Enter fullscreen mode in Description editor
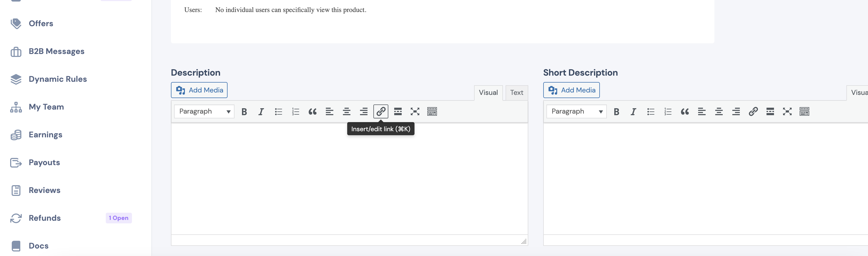The height and width of the screenshot is (256, 868). click(x=415, y=112)
